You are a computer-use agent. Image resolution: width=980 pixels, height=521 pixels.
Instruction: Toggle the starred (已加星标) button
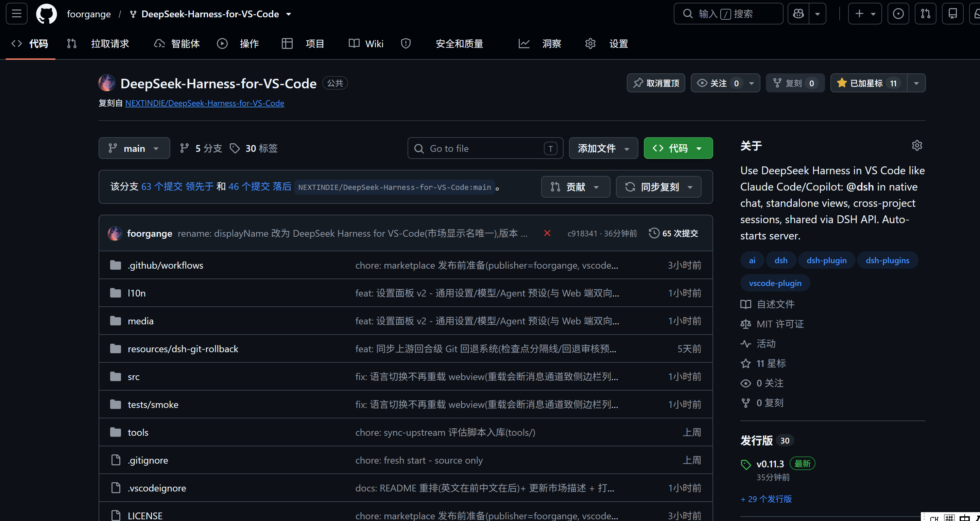click(x=869, y=83)
